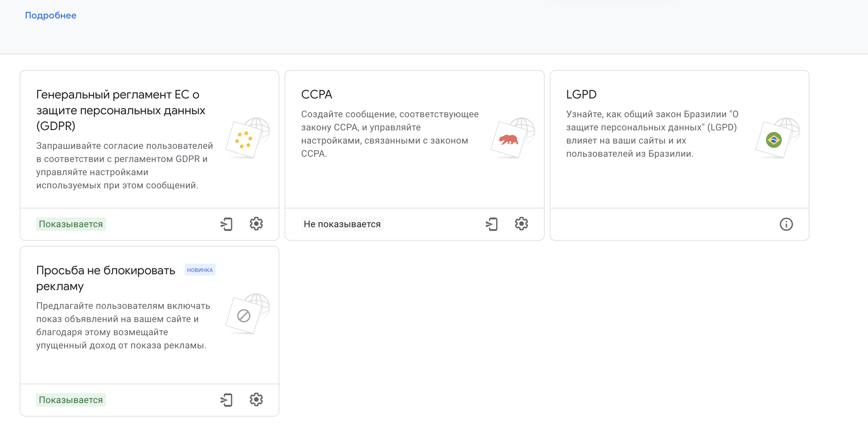Open the Подробнее link
Image resolution: width=868 pixels, height=432 pixels.
tap(51, 15)
